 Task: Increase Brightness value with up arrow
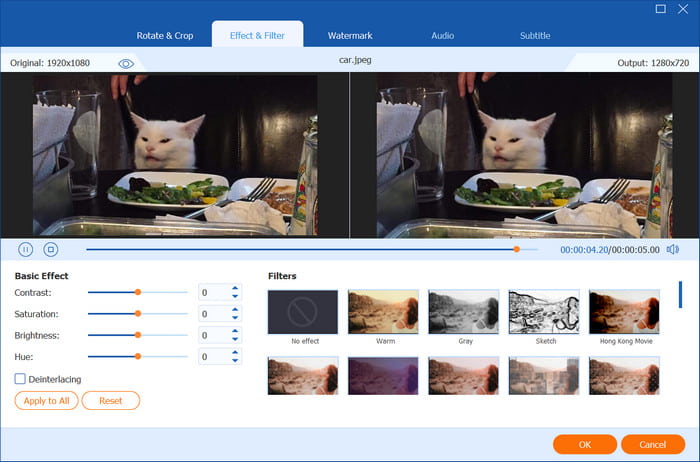tap(235, 331)
